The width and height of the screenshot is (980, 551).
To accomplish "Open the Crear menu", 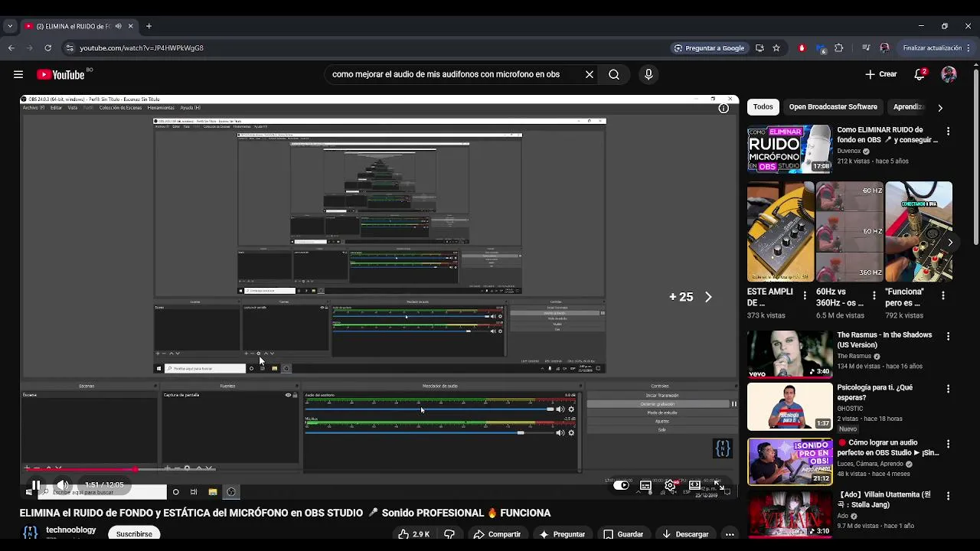I will point(880,74).
